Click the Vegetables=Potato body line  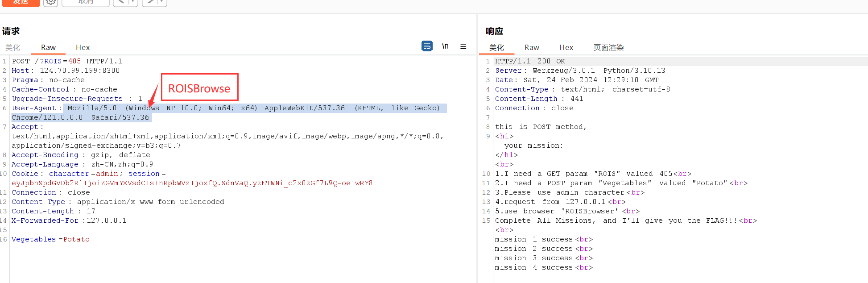click(x=50, y=239)
